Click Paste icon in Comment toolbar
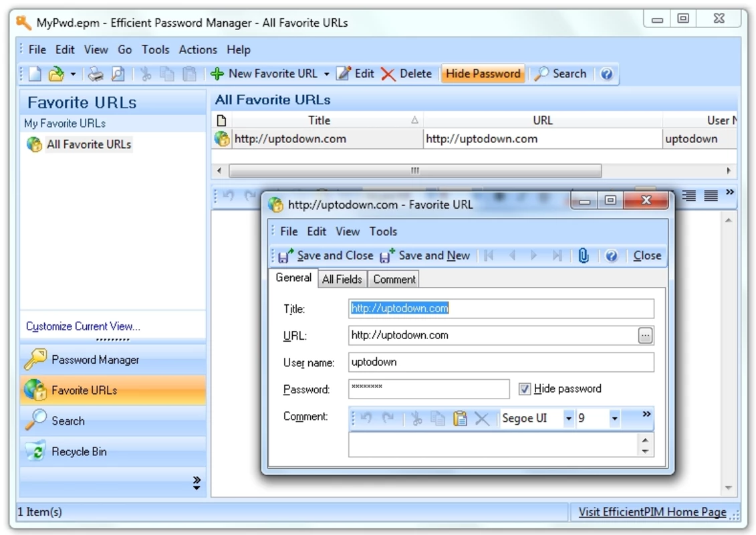The height and width of the screenshot is (535, 756). coord(460,418)
